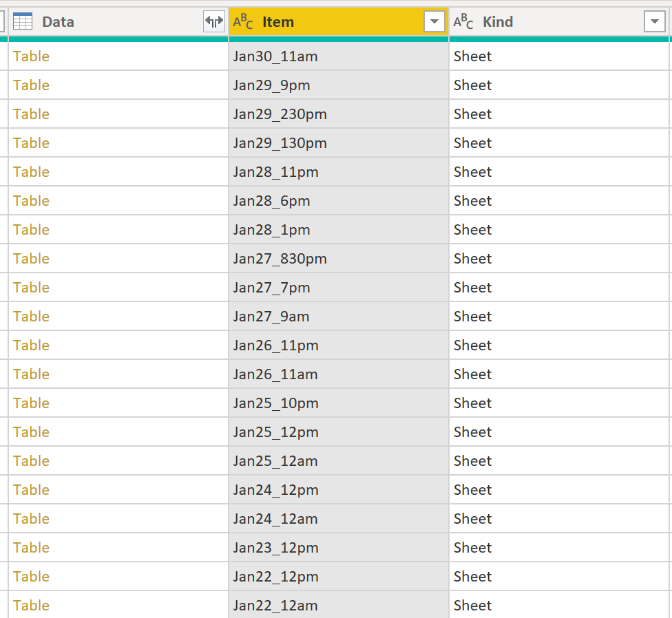Open the Table link for Jan23_12pm
The height and width of the screenshot is (618, 672).
31,548
